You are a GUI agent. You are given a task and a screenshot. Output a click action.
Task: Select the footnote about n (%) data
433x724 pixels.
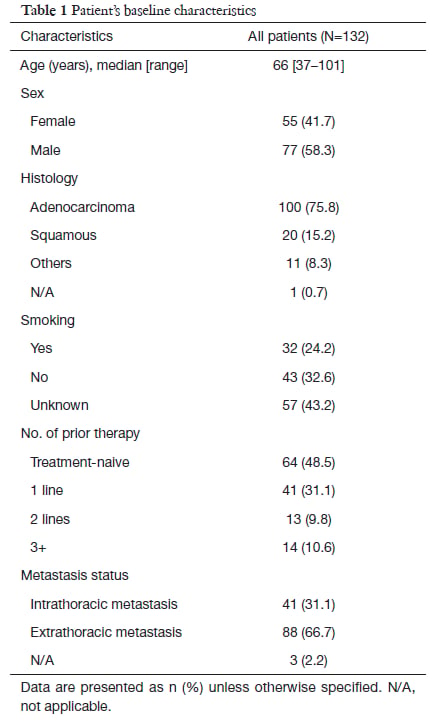pos(218,697)
